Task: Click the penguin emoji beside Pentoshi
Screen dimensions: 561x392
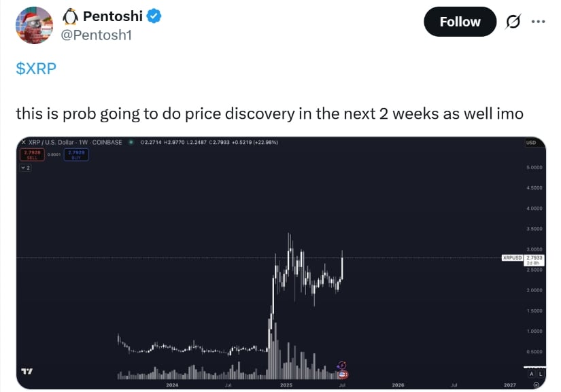Action: [70, 16]
